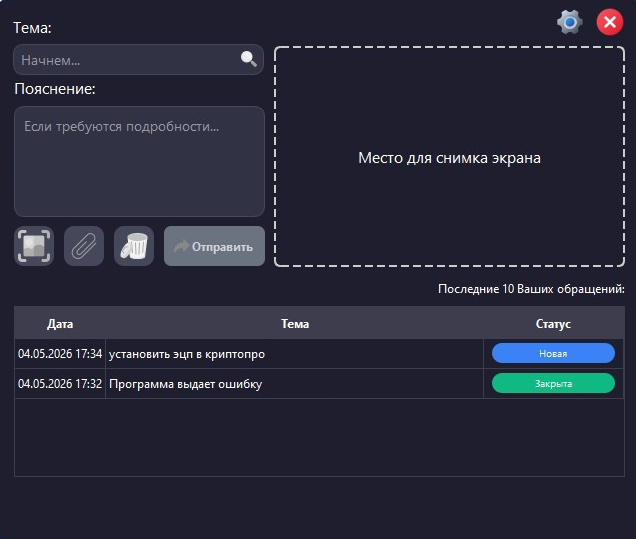Viewport: 636px width, 539px height.
Task: Select the Дата column header
Action: (x=60, y=324)
